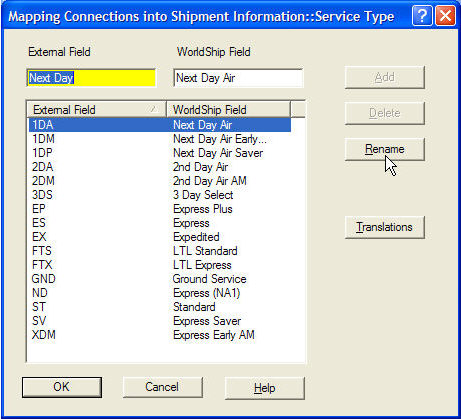Click the Express Early AM cell
This screenshot has width=461, height=419.
pyautogui.click(x=214, y=335)
